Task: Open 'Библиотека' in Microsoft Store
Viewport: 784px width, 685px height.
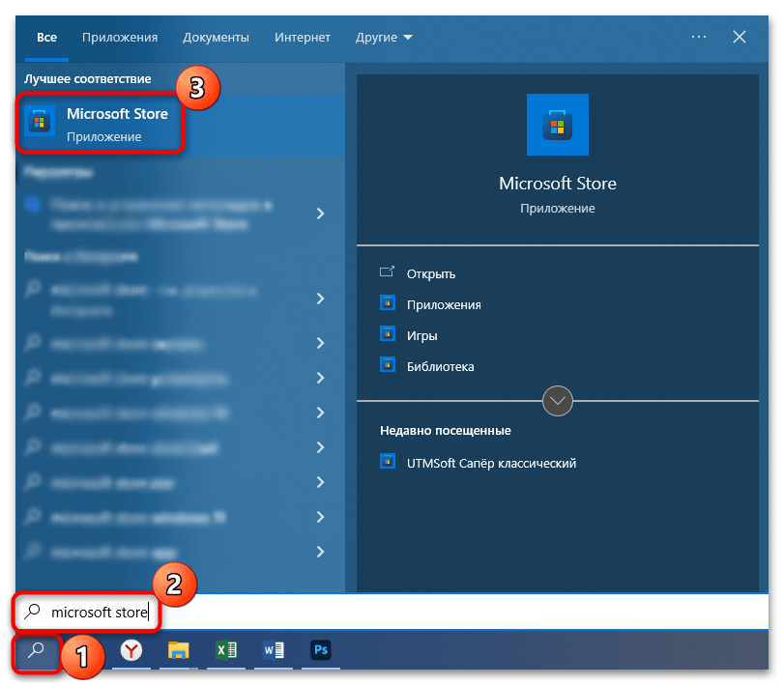Action: pos(440,366)
